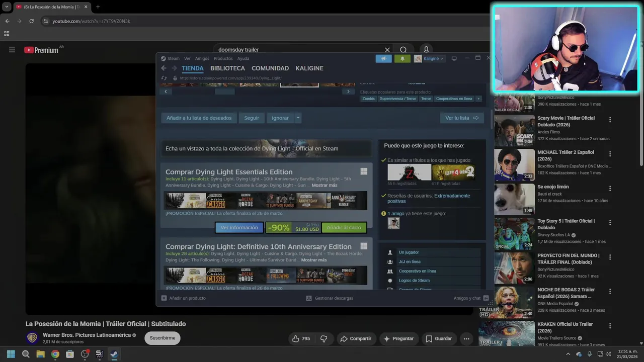This screenshot has height=362, width=644.
Task: Click YouTube search magnifier button
Action: [403, 50]
